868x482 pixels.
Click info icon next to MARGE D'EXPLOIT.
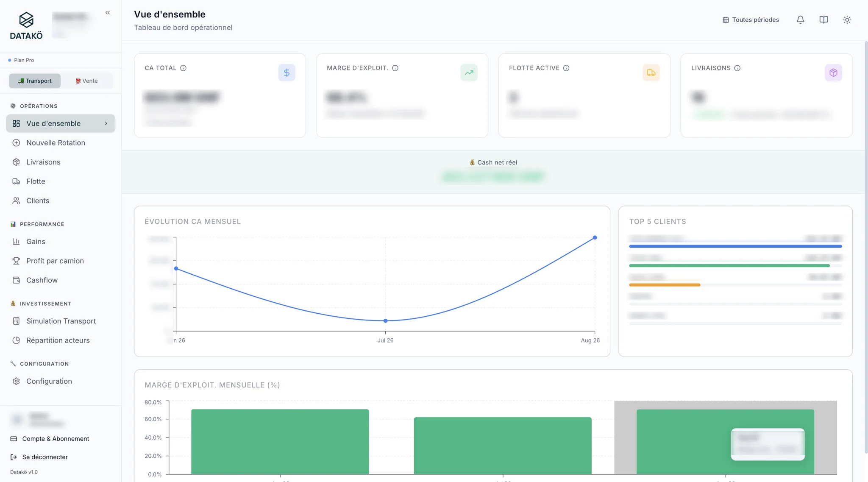click(x=395, y=68)
